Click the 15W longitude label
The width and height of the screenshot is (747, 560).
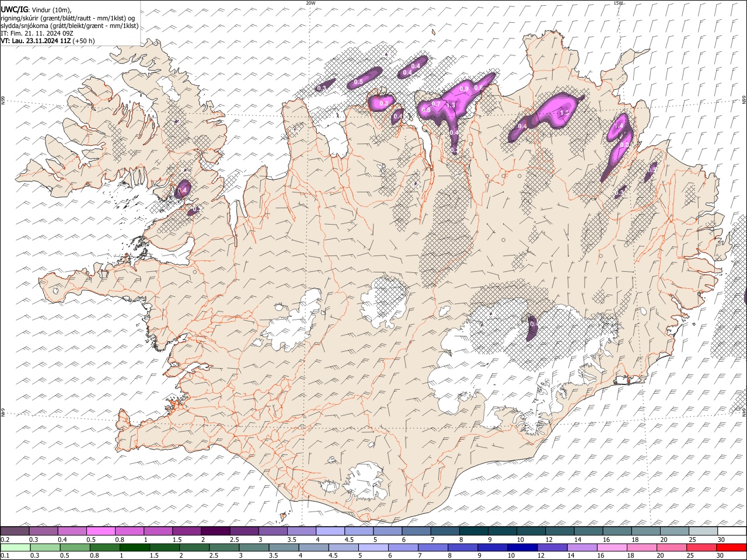pyautogui.click(x=619, y=3)
